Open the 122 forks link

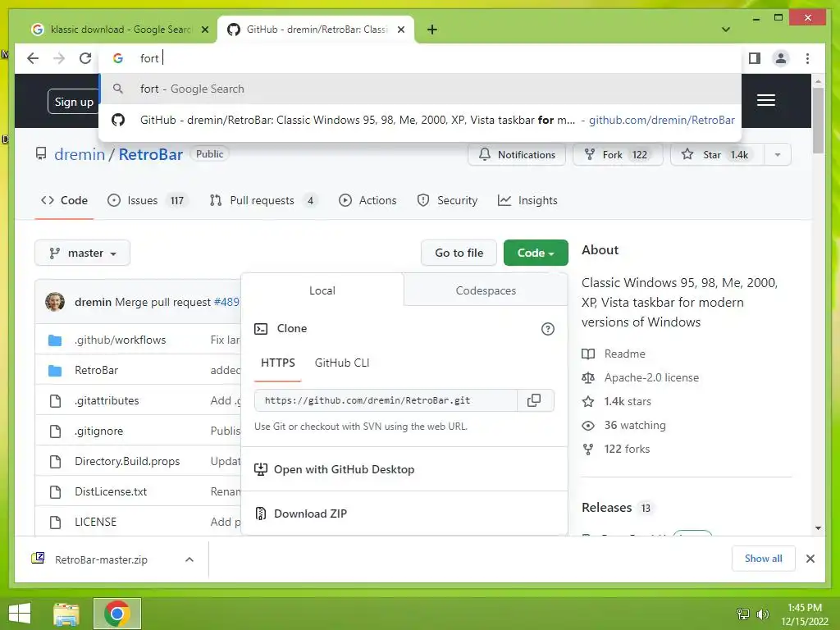(x=616, y=449)
